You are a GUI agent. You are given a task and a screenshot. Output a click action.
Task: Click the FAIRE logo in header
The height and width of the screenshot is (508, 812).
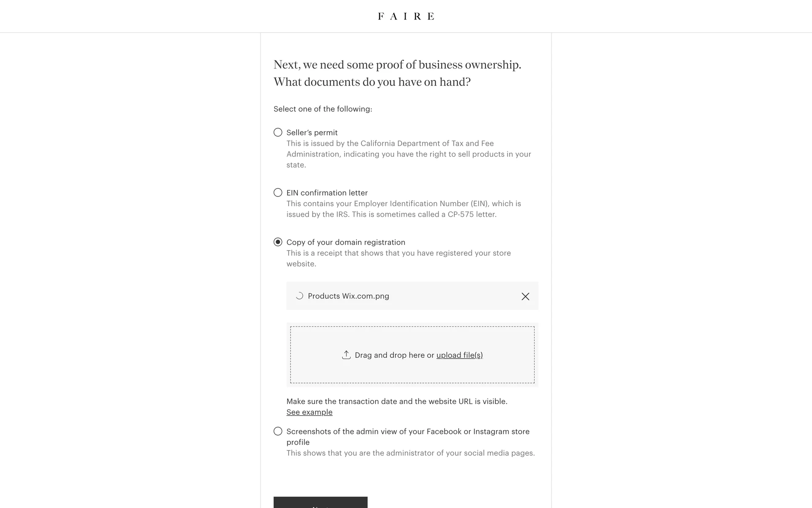click(x=406, y=17)
